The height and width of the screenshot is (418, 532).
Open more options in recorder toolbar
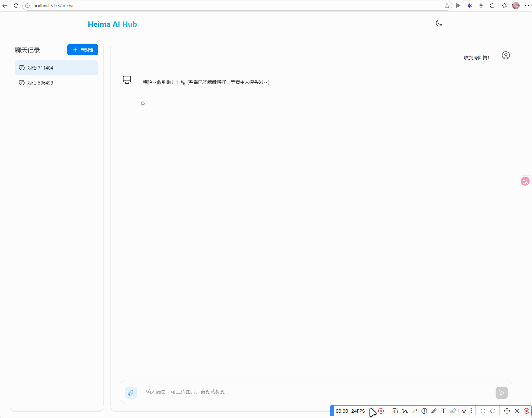click(471, 411)
